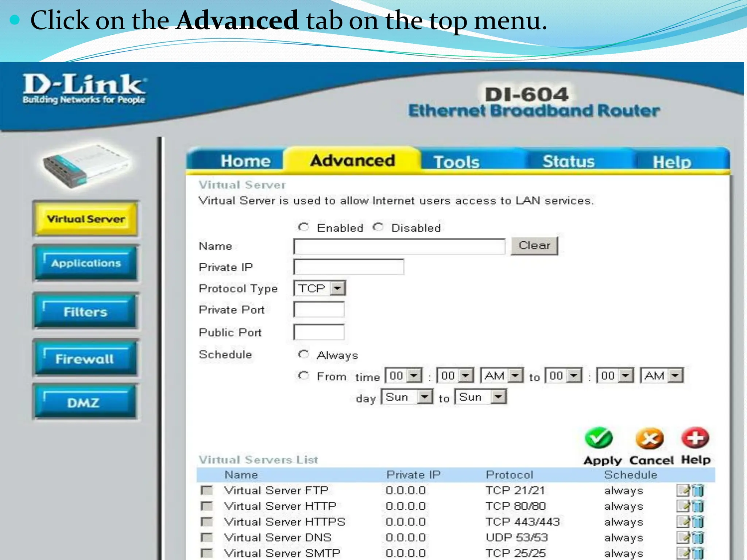Open the Firewall sidebar section
The image size is (747, 560).
click(86, 358)
